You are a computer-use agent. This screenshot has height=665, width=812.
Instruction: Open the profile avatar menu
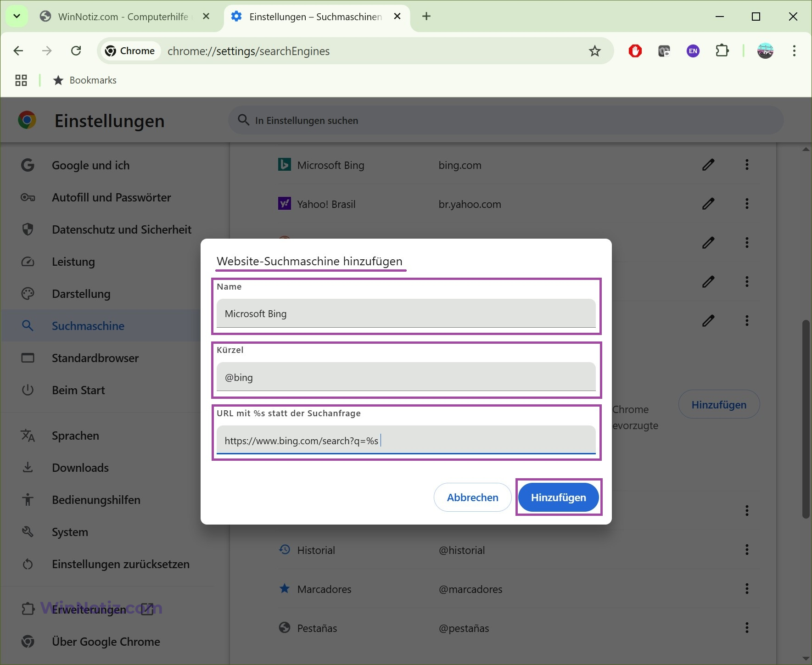coord(765,50)
